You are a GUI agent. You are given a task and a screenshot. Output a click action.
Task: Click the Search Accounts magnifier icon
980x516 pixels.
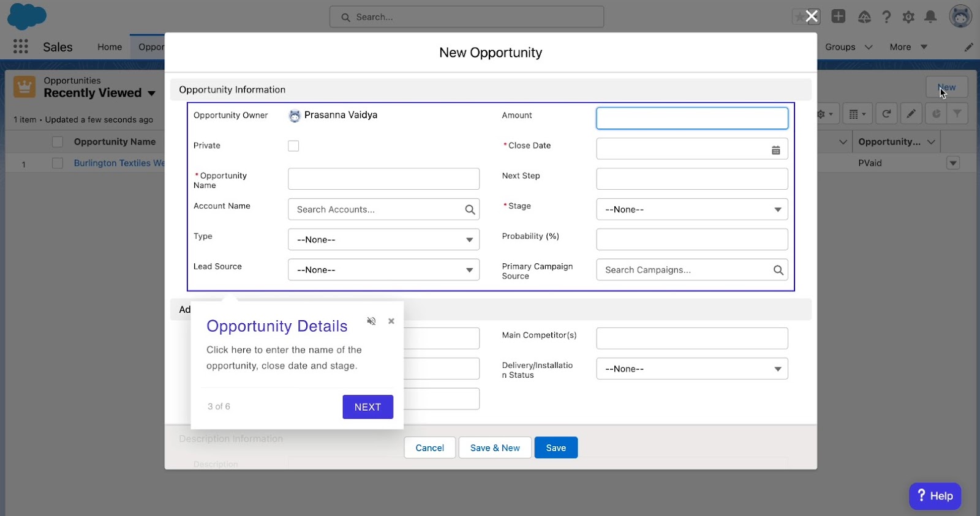(470, 209)
